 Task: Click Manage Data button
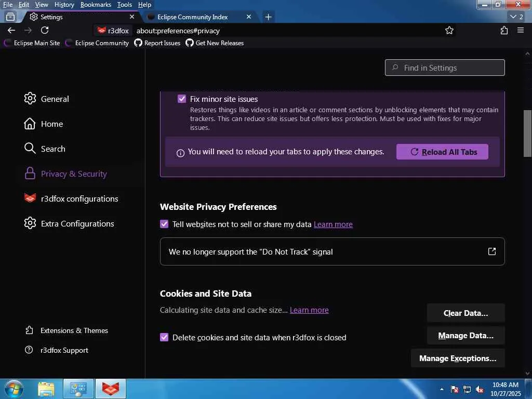click(x=465, y=336)
